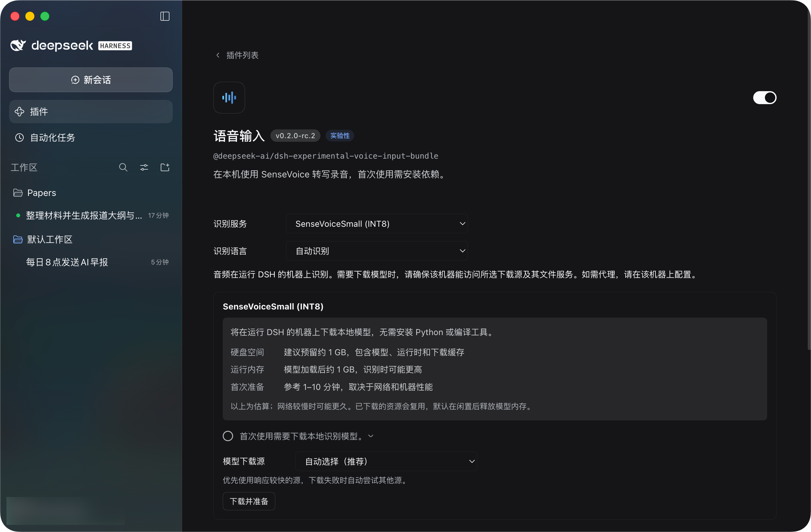Viewport: 811px width, 532px height.
Task: Toggle the sidebar panel icon
Action: click(x=165, y=16)
